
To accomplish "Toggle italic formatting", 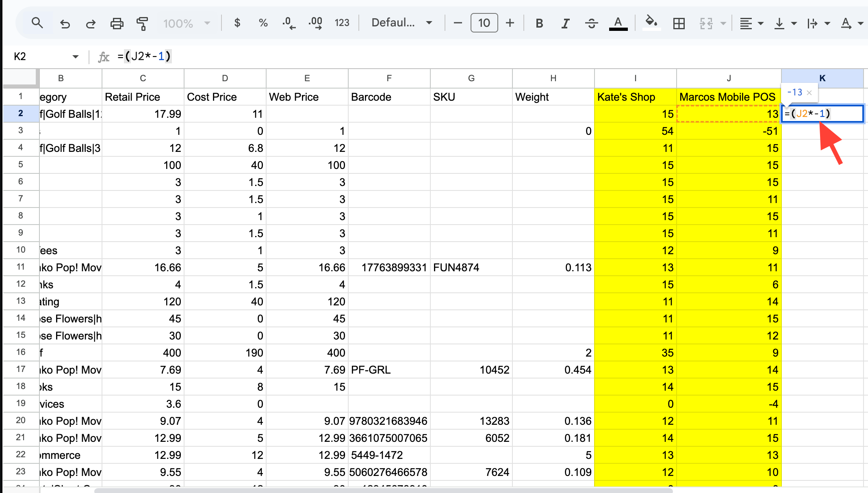I will coord(565,23).
